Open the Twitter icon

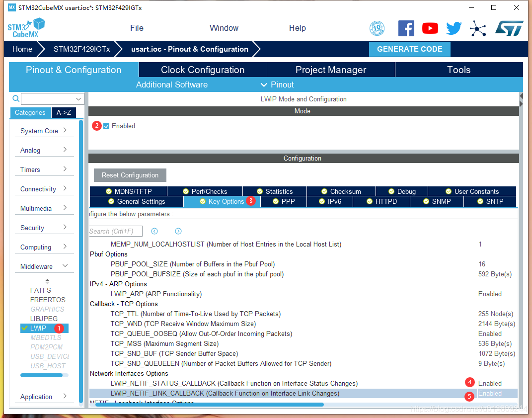click(454, 28)
